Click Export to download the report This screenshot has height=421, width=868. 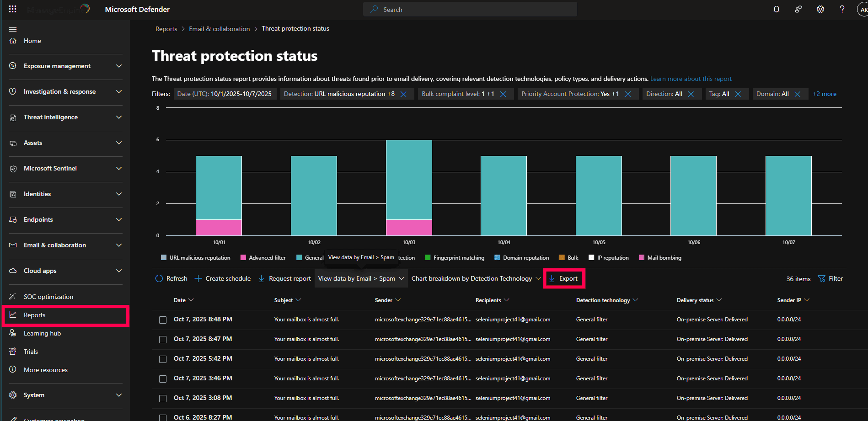[564, 278]
